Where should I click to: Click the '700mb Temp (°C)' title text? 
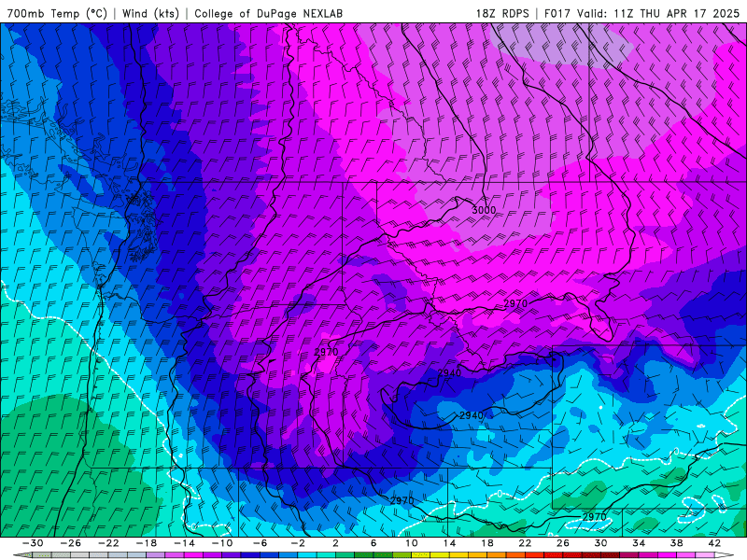coord(57,13)
